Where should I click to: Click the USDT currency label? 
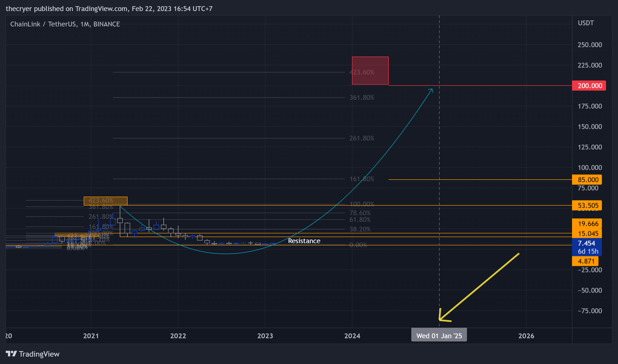click(586, 23)
